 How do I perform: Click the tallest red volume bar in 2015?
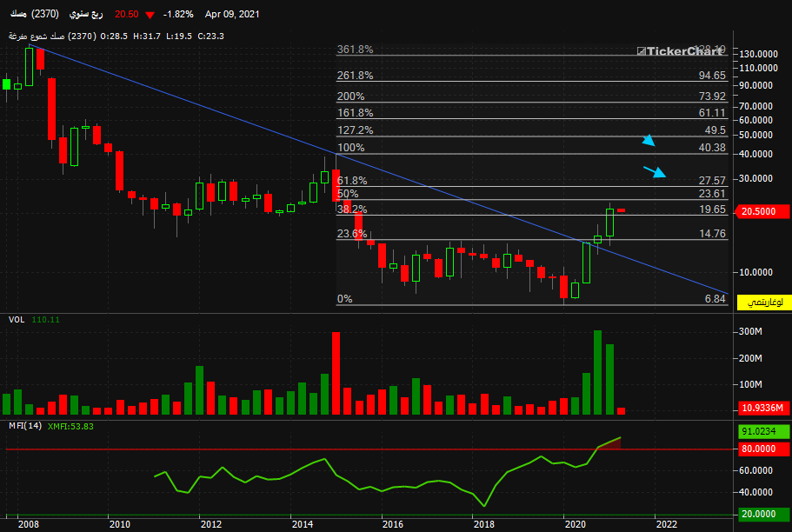[x=336, y=373]
